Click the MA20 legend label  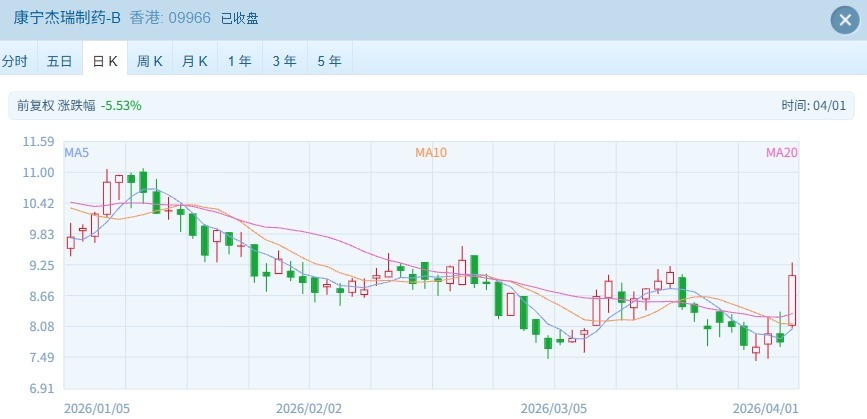coord(781,153)
